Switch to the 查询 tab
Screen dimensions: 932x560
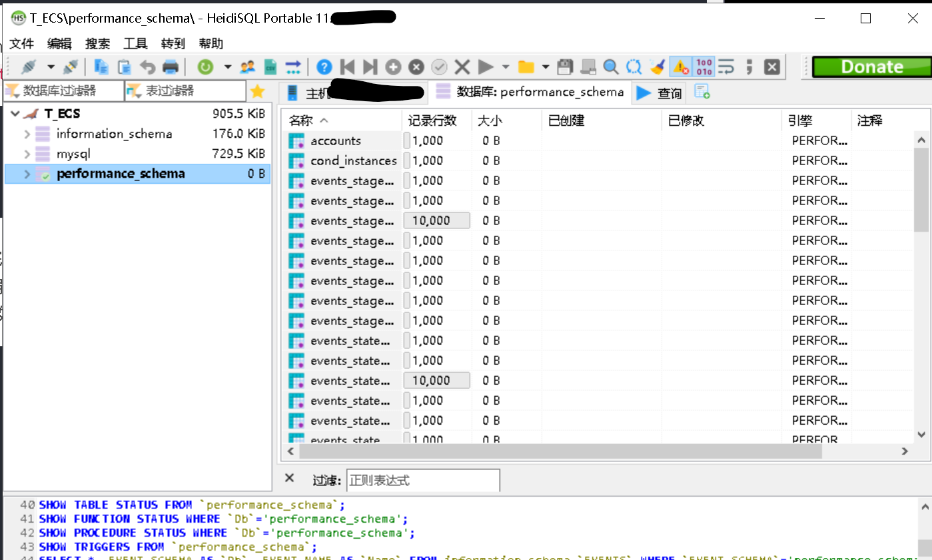pos(660,93)
